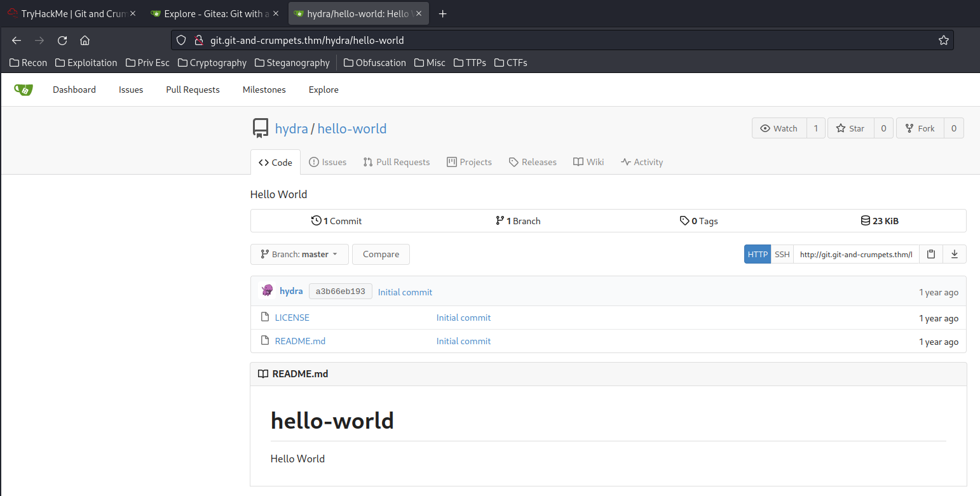980x496 pixels.
Task: Open the Recon bookmarks folder
Action: click(x=29, y=63)
